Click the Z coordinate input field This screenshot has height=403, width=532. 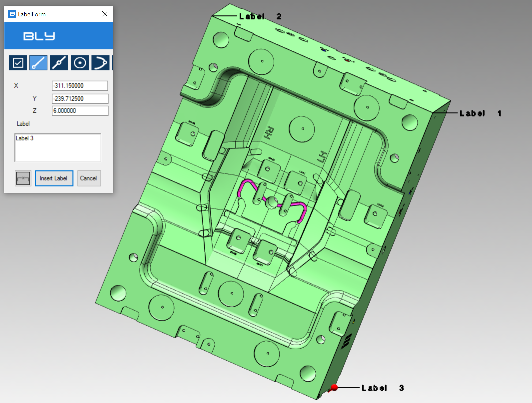tap(80, 111)
